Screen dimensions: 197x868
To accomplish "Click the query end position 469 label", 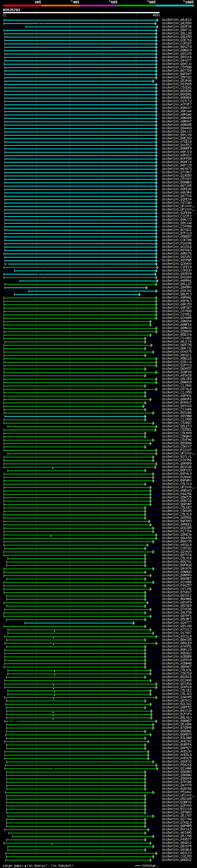I will tap(155, 15).
